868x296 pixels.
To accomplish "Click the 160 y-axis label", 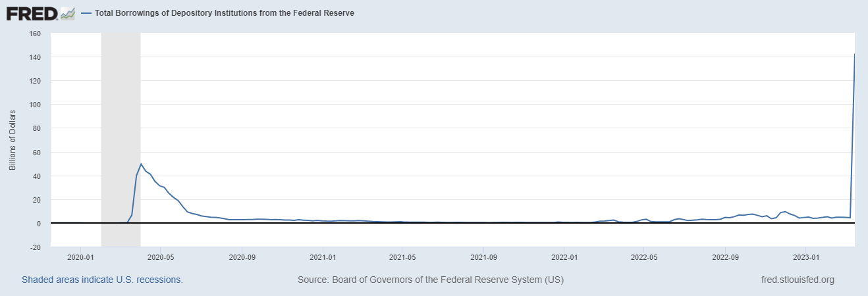I will [35, 34].
